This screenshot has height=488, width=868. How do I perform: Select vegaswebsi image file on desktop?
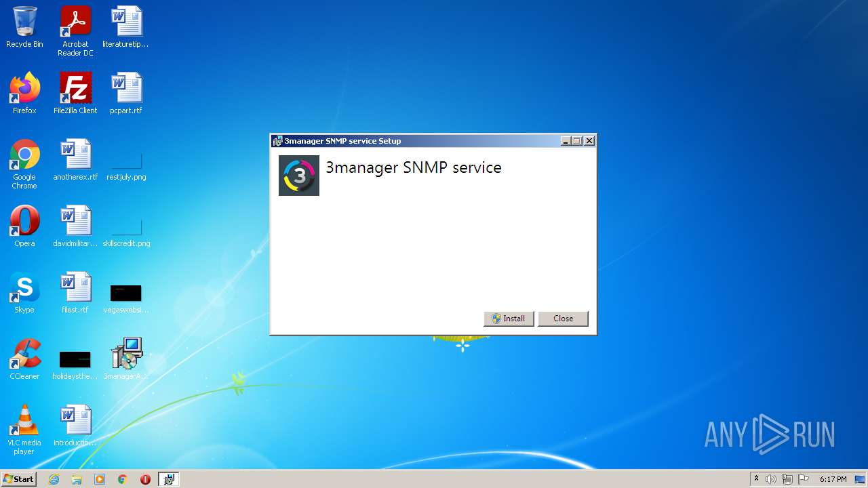coord(126,298)
